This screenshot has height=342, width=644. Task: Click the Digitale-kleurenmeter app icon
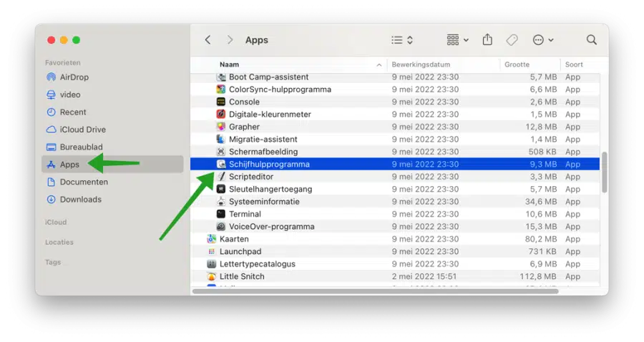(221, 114)
